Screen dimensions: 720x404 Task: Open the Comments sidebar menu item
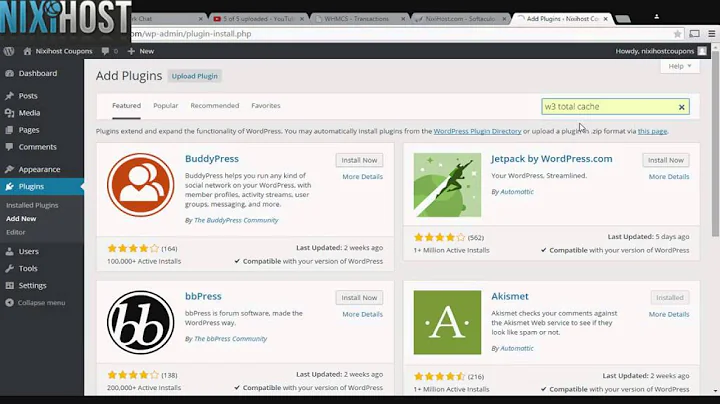pos(37,147)
